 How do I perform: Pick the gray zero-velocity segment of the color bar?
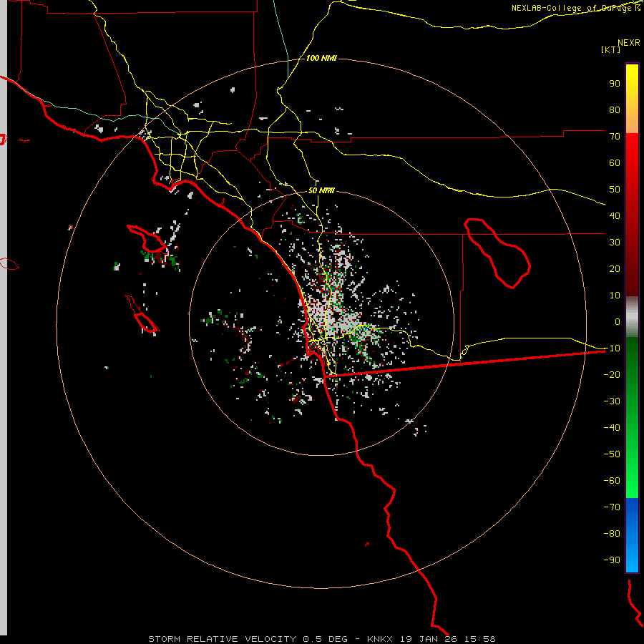coord(632,317)
